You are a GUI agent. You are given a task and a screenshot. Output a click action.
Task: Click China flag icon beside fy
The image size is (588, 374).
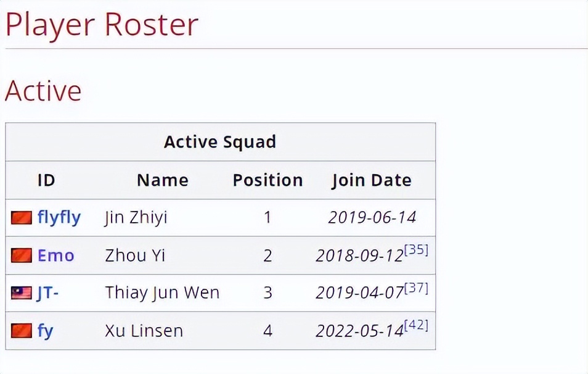tap(22, 331)
